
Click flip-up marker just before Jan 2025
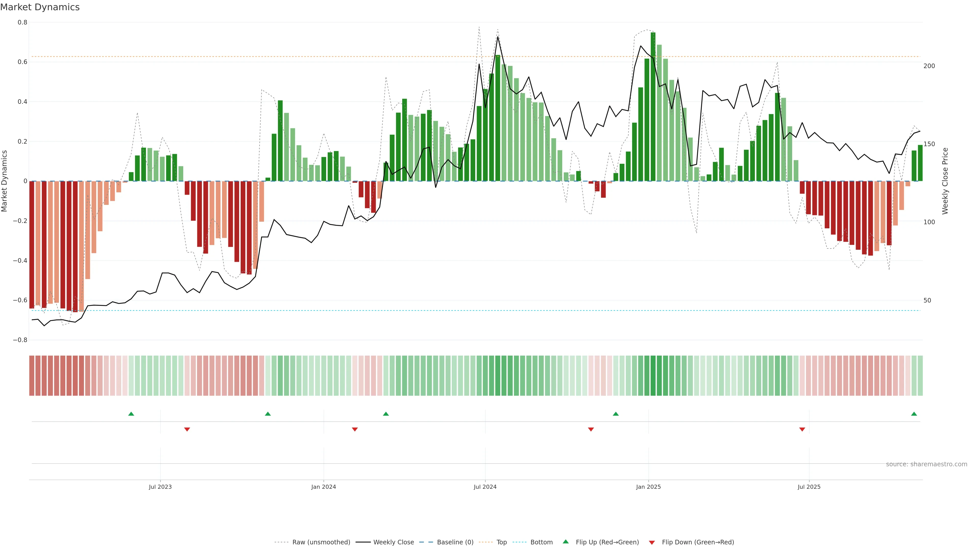616,414
